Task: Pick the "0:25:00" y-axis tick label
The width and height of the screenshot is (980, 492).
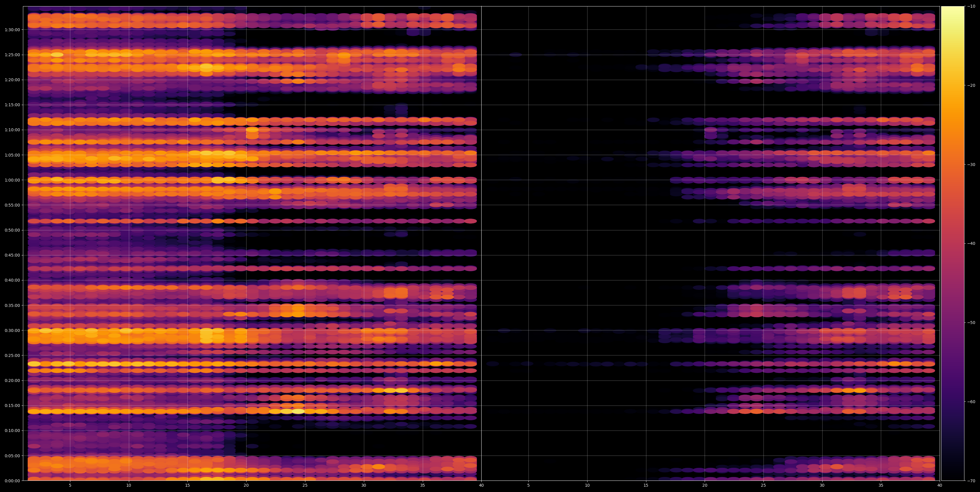Action: (12, 355)
